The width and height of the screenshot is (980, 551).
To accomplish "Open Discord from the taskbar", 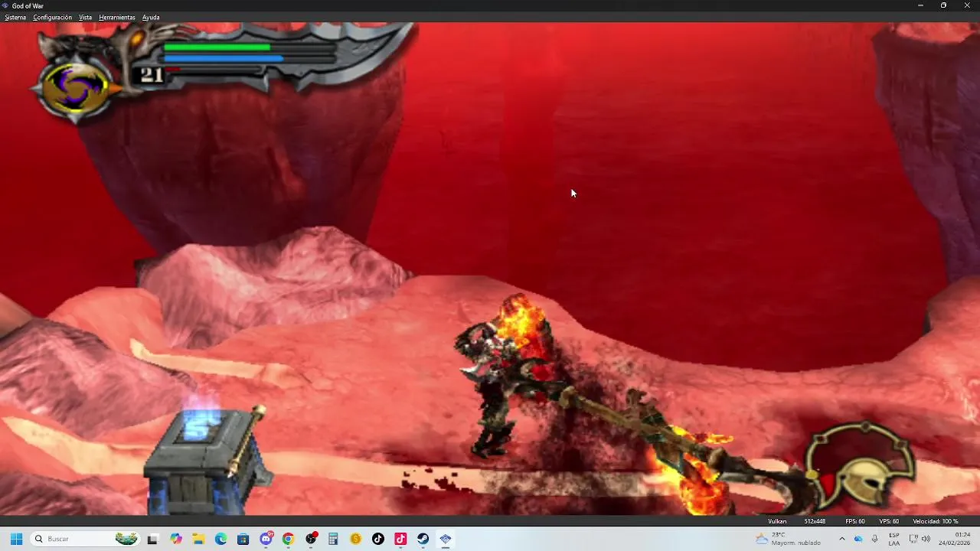I will (x=266, y=539).
